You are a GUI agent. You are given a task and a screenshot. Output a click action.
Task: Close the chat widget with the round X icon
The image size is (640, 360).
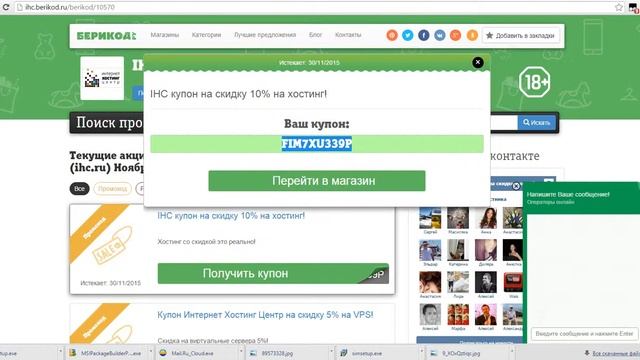click(x=516, y=186)
